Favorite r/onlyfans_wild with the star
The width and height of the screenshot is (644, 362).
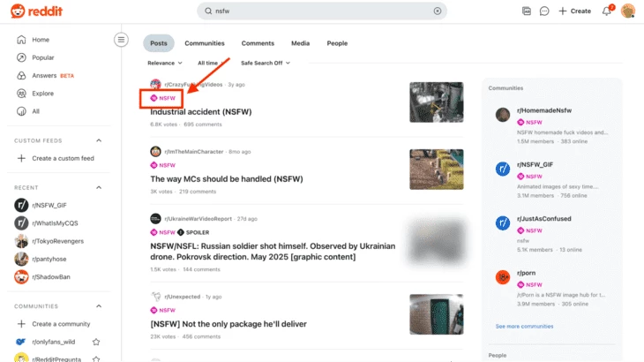tap(96, 342)
